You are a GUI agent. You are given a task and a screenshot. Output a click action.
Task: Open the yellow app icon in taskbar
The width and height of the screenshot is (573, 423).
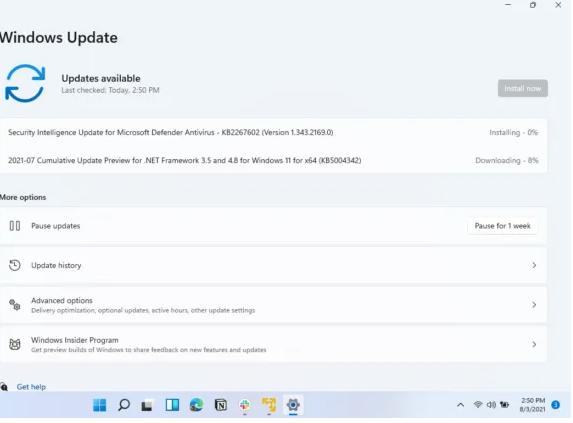(269, 405)
